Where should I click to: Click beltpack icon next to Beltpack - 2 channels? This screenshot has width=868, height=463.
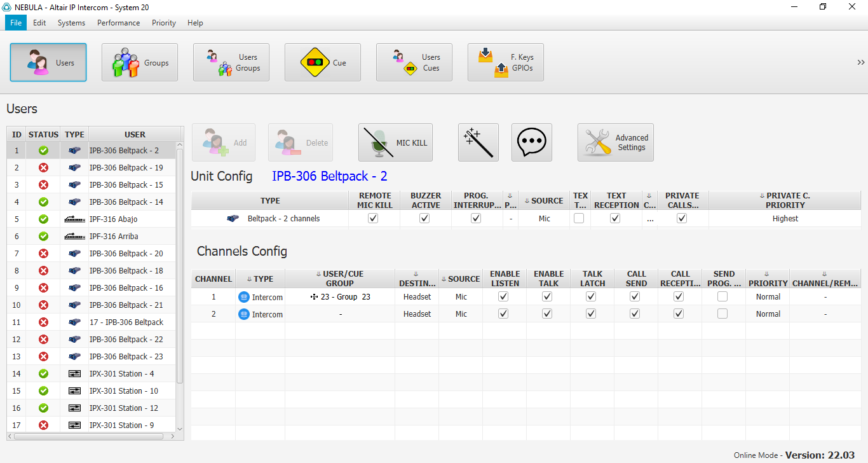[233, 219]
